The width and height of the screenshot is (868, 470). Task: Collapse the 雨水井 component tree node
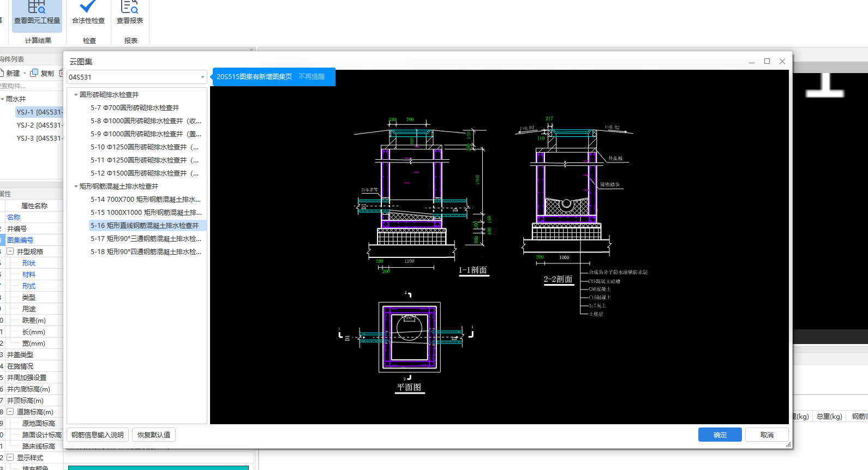click(x=2, y=99)
